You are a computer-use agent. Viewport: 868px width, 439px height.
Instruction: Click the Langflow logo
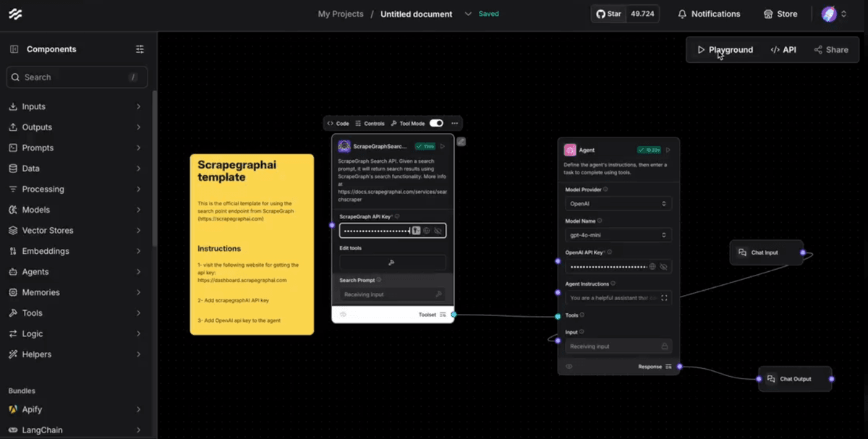point(15,13)
